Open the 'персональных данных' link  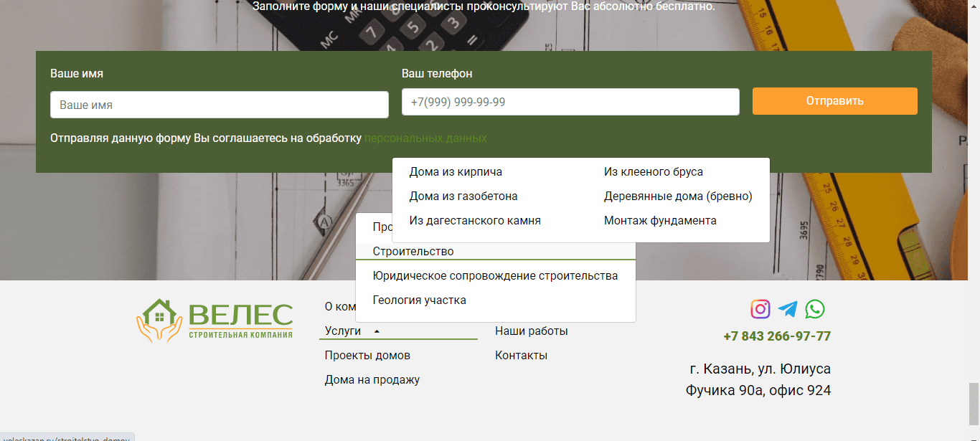[x=425, y=138]
